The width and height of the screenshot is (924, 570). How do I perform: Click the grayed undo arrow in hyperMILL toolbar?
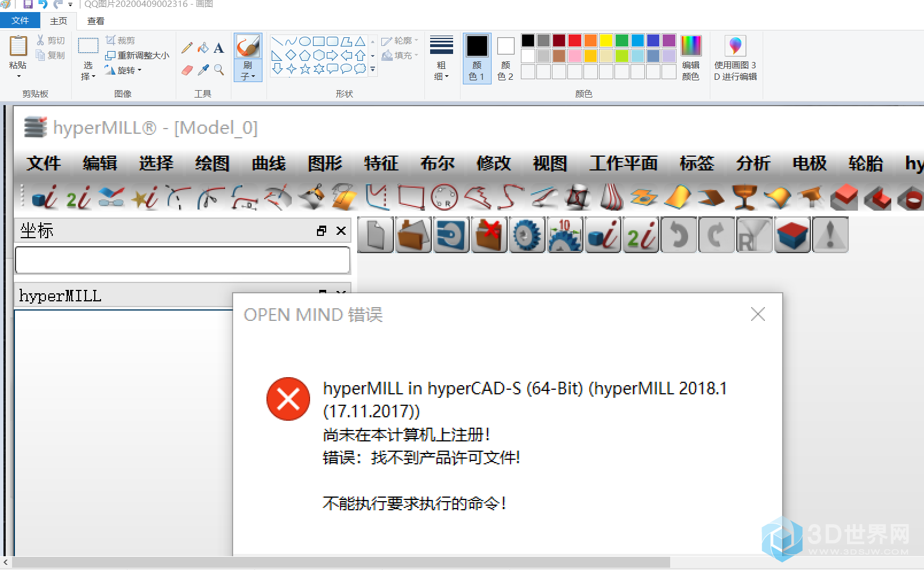click(679, 235)
